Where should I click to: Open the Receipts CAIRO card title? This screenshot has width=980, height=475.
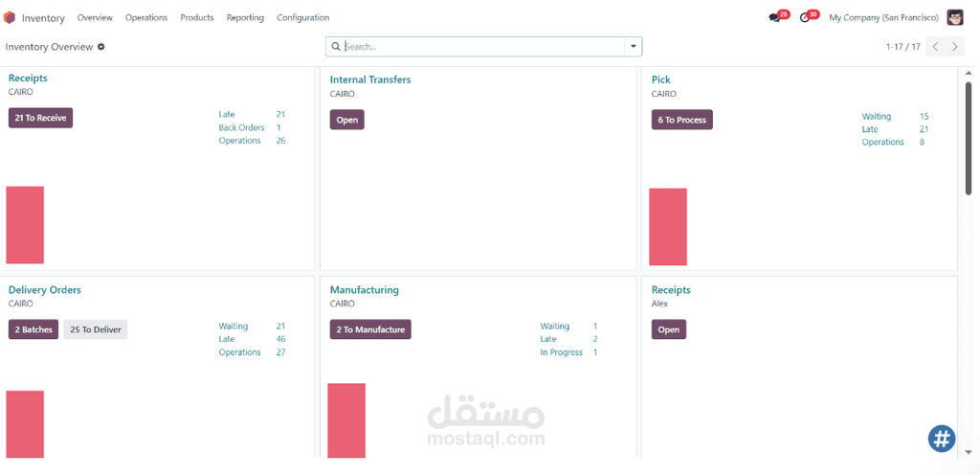[28, 79]
